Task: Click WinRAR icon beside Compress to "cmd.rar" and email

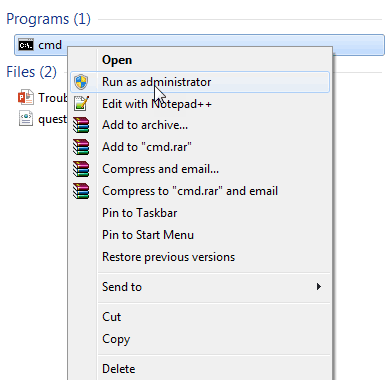Action: click(81, 191)
